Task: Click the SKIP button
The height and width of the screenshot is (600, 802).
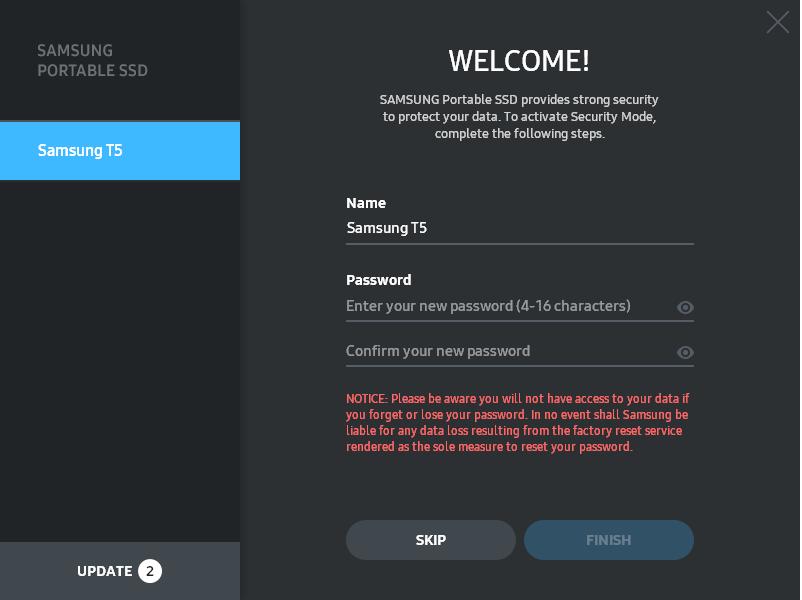Action: 431,540
